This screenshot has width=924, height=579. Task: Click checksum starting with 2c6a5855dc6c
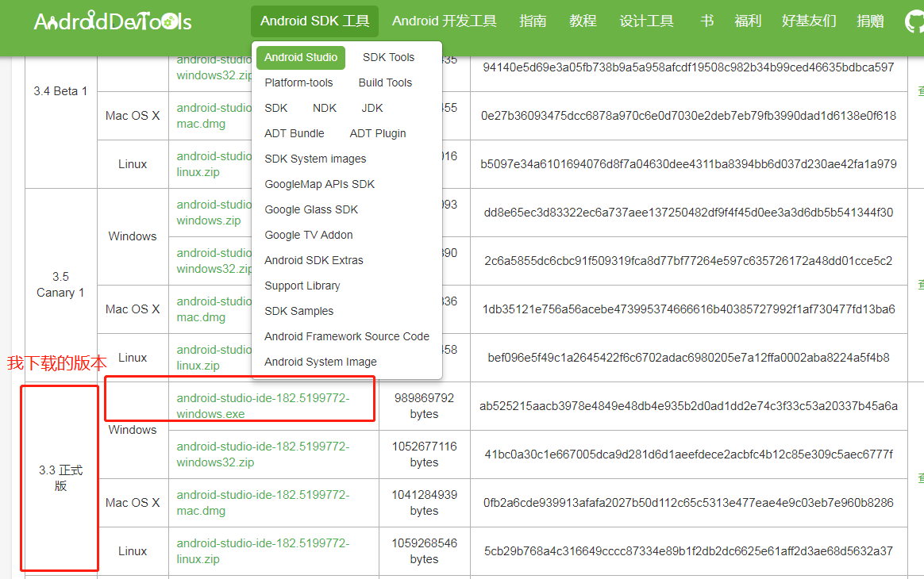[688, 261]
